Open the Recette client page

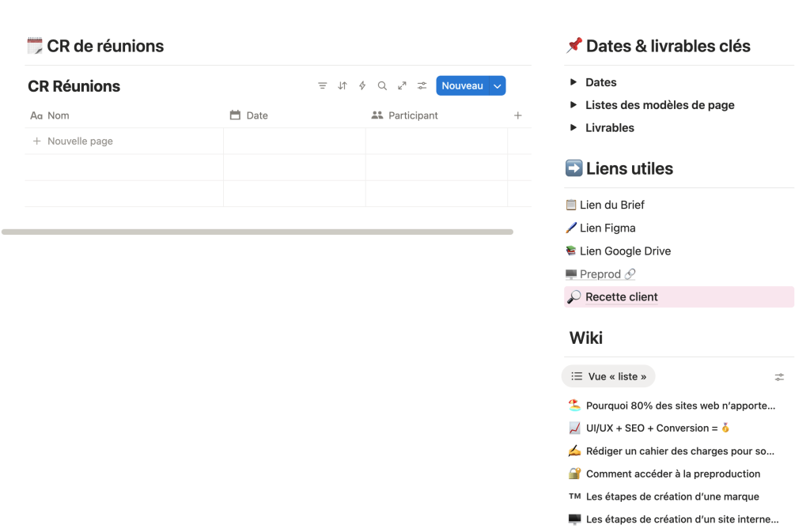[621, 297]
